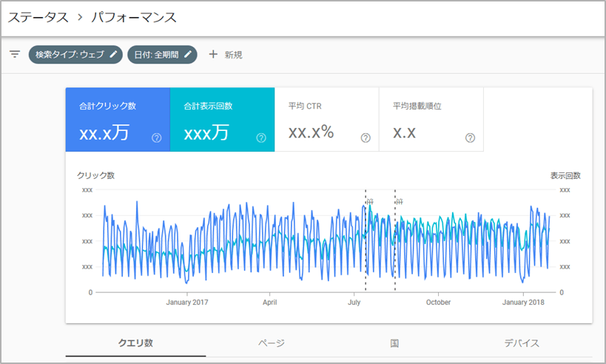Click pencil icon on 検索タイプ: ウェブ chip
Viewport: 606px width, 364px height.
click(x=113, y=55)
